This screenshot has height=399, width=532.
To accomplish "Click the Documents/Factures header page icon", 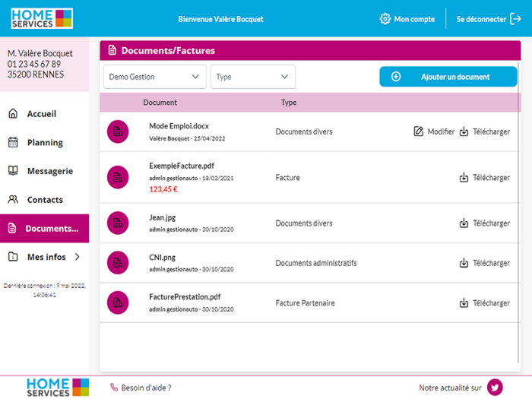I will 112,50.
